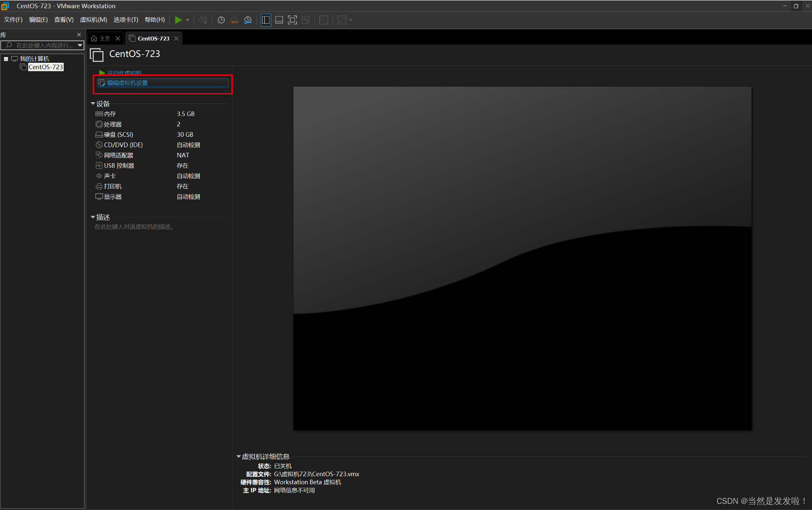Open the USB 控制器 device entry
This screenshot has width=812, height=510.
pos(119,166)
